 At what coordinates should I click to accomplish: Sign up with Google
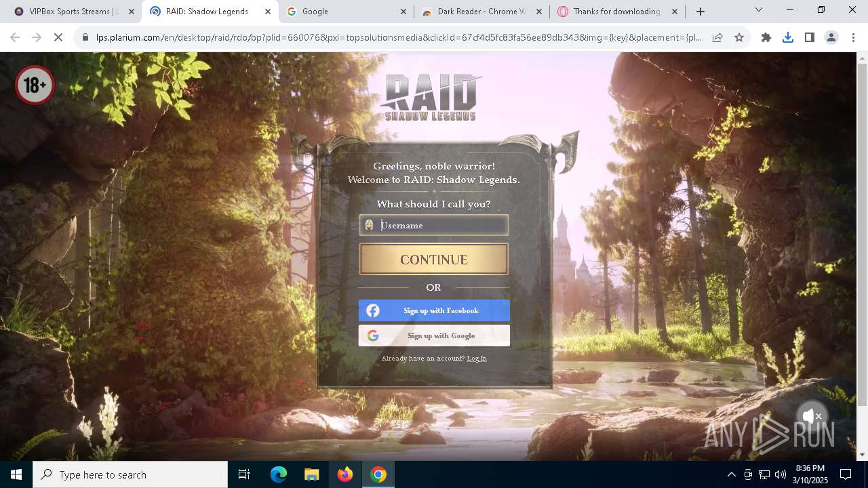[x=434, y=335]
